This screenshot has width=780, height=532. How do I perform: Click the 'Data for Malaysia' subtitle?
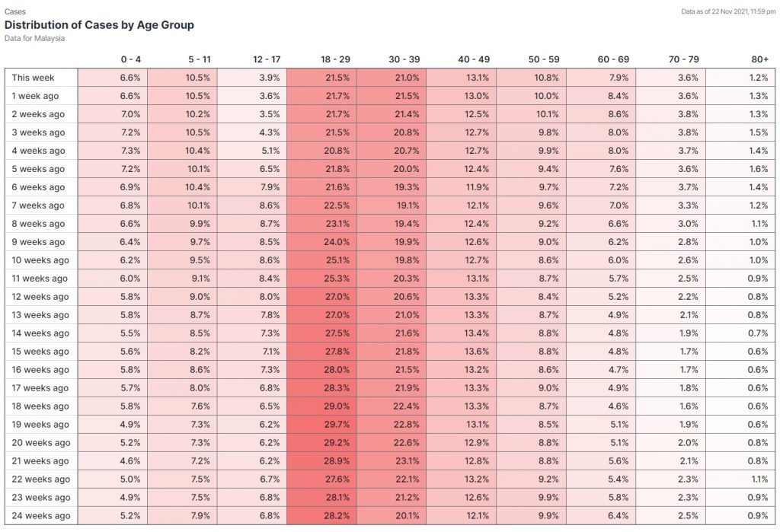tap(34, 38)
